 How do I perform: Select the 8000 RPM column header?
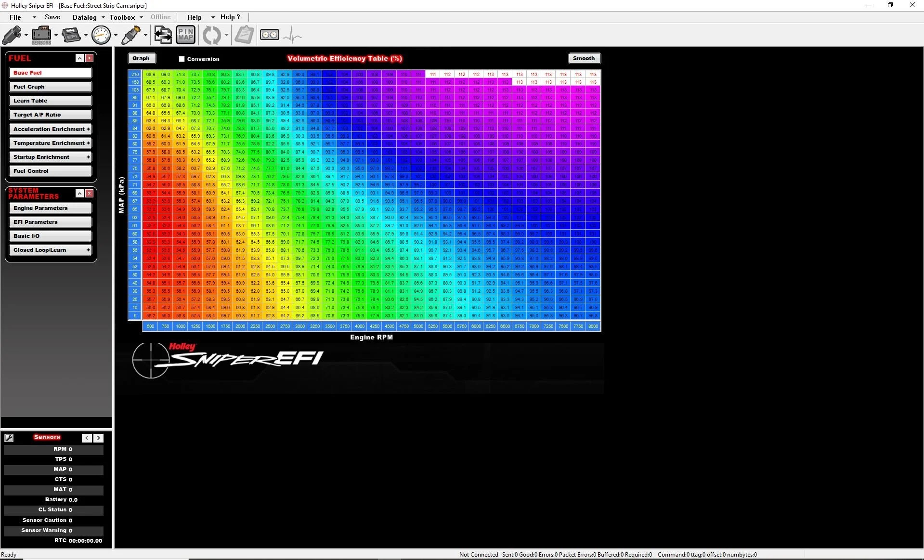point(593,326)
